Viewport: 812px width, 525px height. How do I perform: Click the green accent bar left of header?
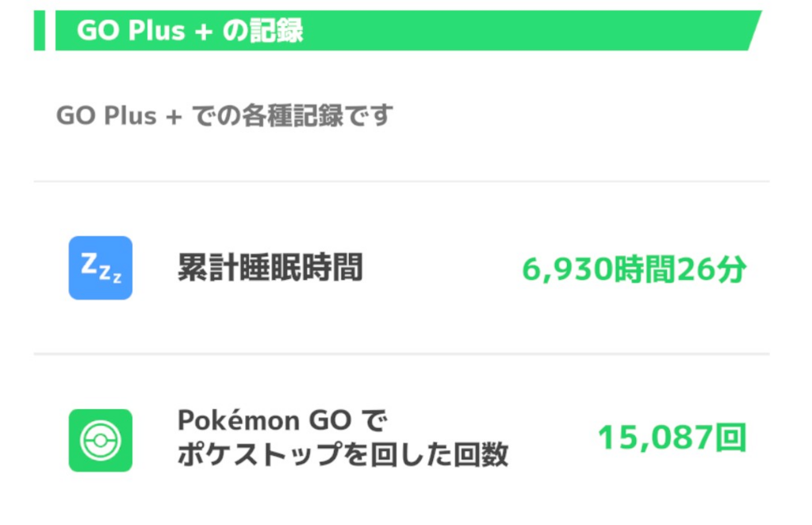tap(39, 31)
